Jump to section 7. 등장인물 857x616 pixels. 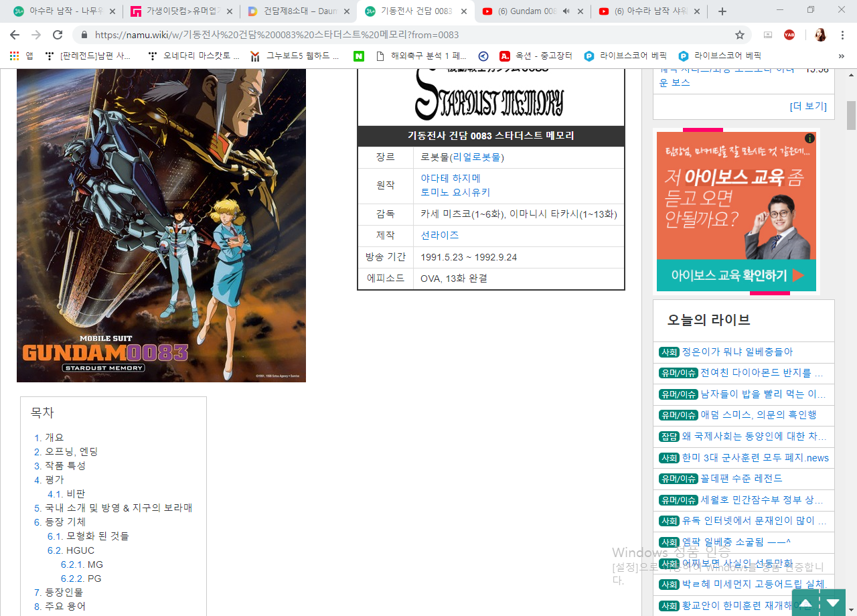tap(59, 593)
